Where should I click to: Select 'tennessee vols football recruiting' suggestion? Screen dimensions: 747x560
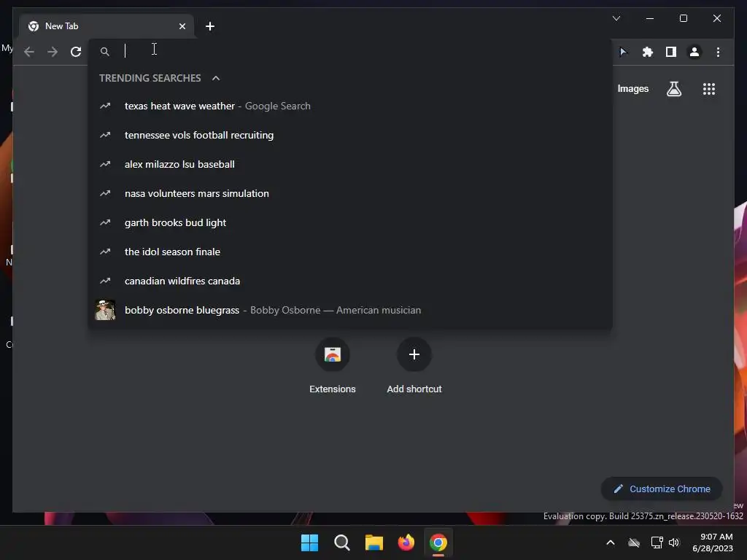click(350, 135)
